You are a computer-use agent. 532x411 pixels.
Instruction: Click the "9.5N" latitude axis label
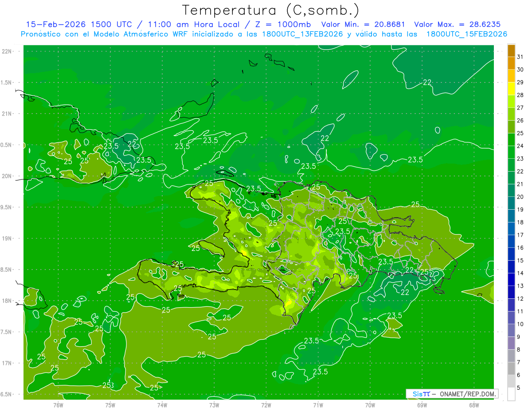[x=7, y=207]
